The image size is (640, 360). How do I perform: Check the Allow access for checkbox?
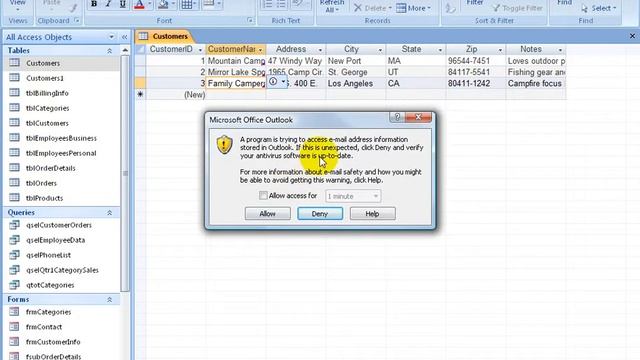[x=263, y=196]
